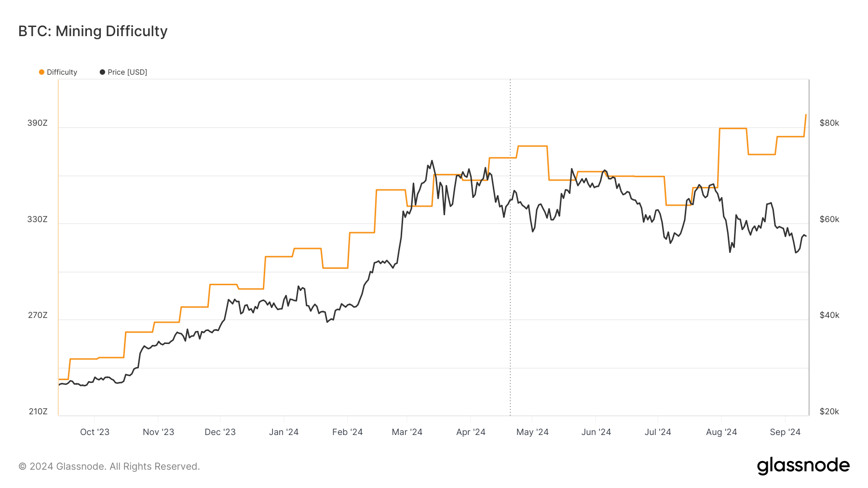Click the BTC: Mining Difficulty chart title
This screenshot has height=488, width=868.
tap(93, 31)
